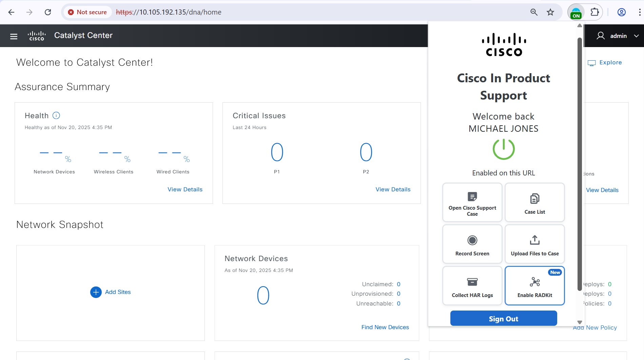
Task: Click the Add Sites plus button
Action: tap(96, 292)
